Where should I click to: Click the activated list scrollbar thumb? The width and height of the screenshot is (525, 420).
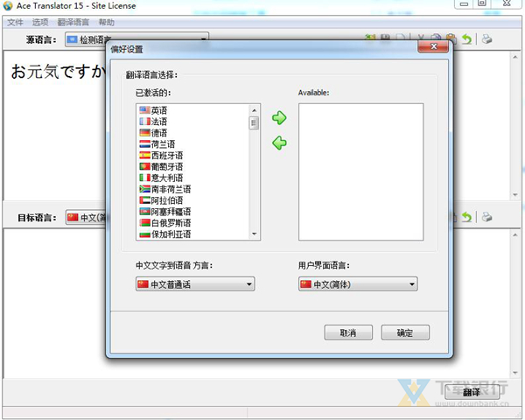254,122
